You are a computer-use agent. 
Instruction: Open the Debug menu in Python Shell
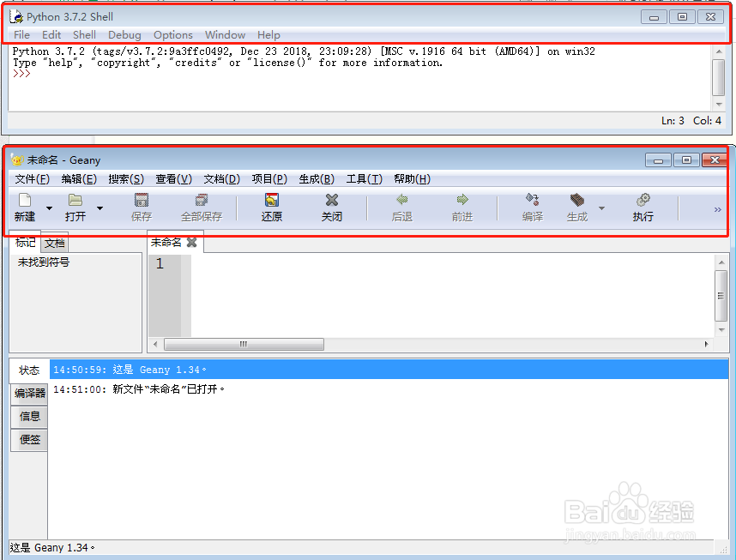point(124,35)
